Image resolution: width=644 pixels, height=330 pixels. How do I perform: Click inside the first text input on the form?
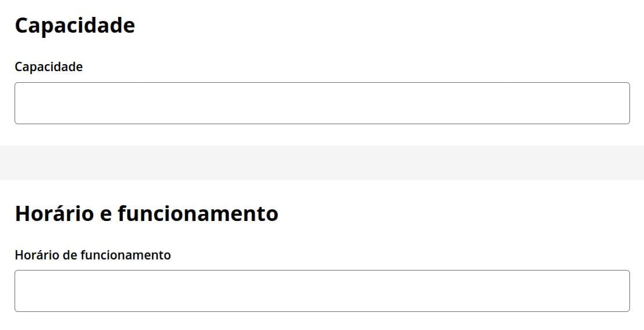(322, 103)
